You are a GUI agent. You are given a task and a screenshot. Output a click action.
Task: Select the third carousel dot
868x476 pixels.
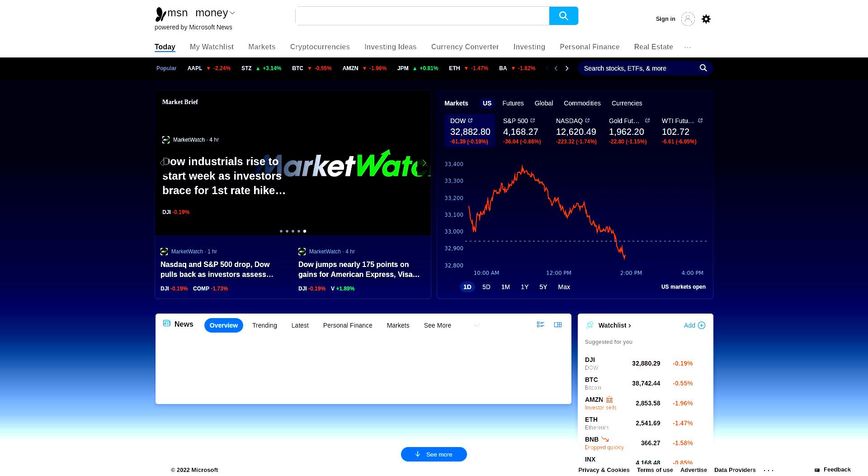[x=293, y=231]
